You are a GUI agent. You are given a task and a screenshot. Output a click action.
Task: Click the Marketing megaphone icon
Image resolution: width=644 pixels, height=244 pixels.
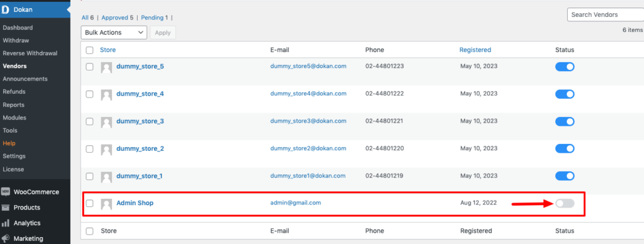point(6,238)
